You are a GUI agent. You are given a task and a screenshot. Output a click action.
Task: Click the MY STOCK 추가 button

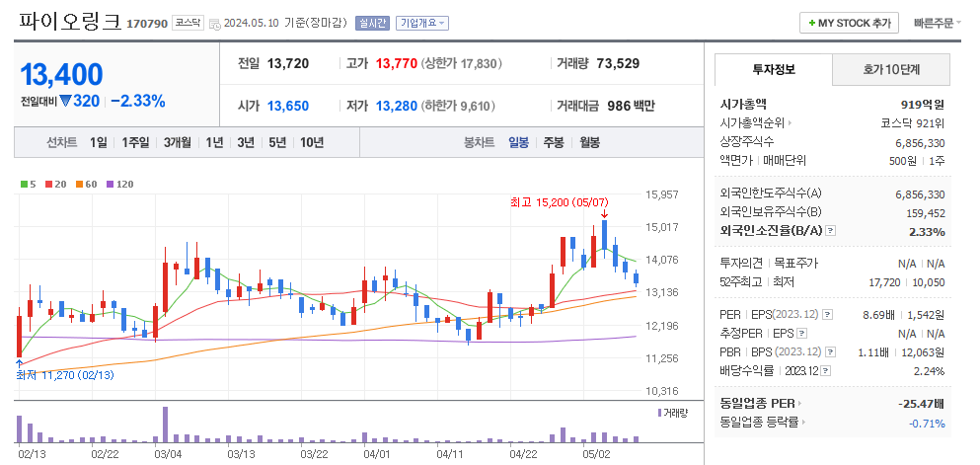coord(849,23)
